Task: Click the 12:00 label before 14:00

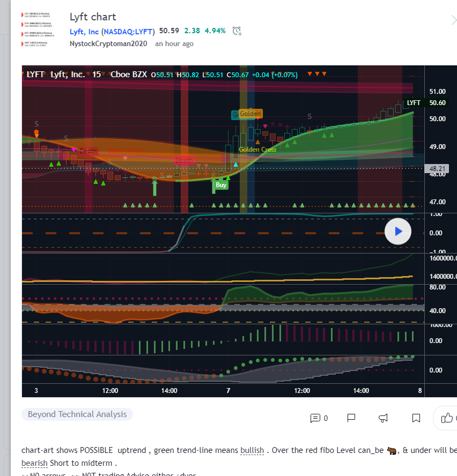Action: [x=110, y=391]
